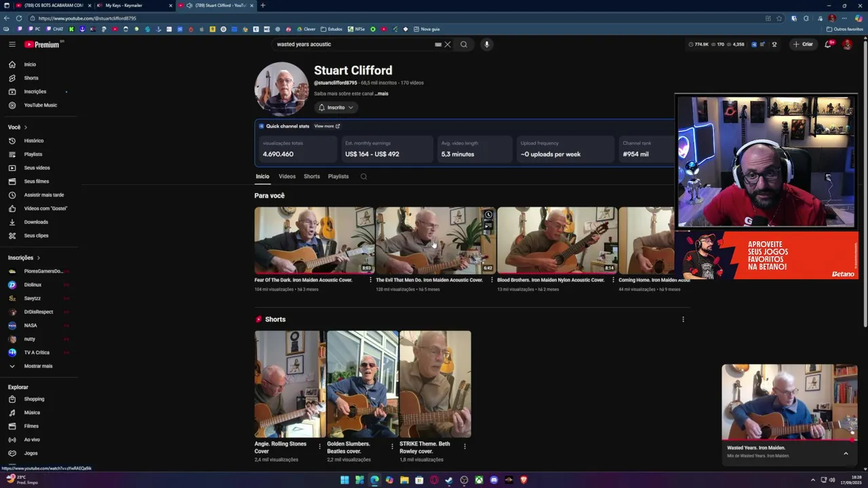This screenshot has height=488, width=868.
Task: Open Angie Rolling Stones cover short
Action: tap(290, 384)
